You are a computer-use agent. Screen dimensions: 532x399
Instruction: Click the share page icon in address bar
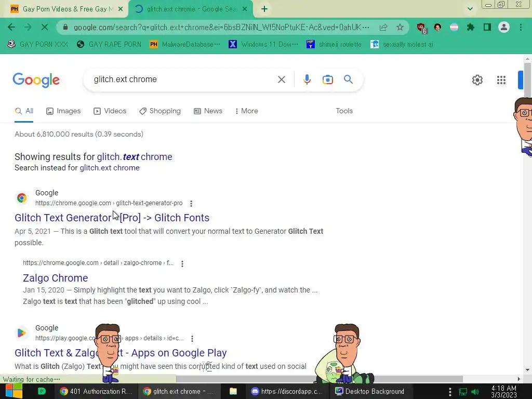[x=383, y=27]
